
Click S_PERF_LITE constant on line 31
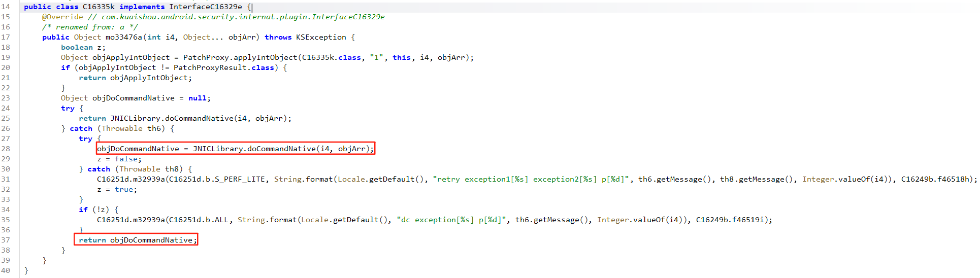[x=240, y=179]
